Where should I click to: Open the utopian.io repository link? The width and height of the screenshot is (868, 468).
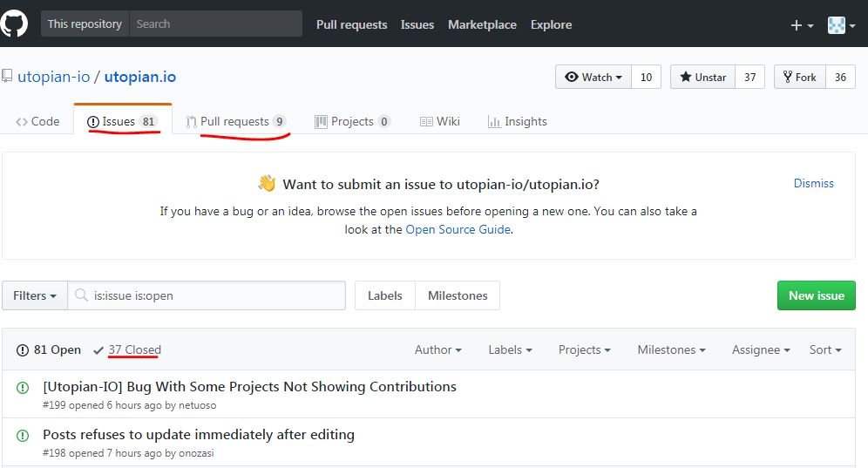tap(140, 77)
